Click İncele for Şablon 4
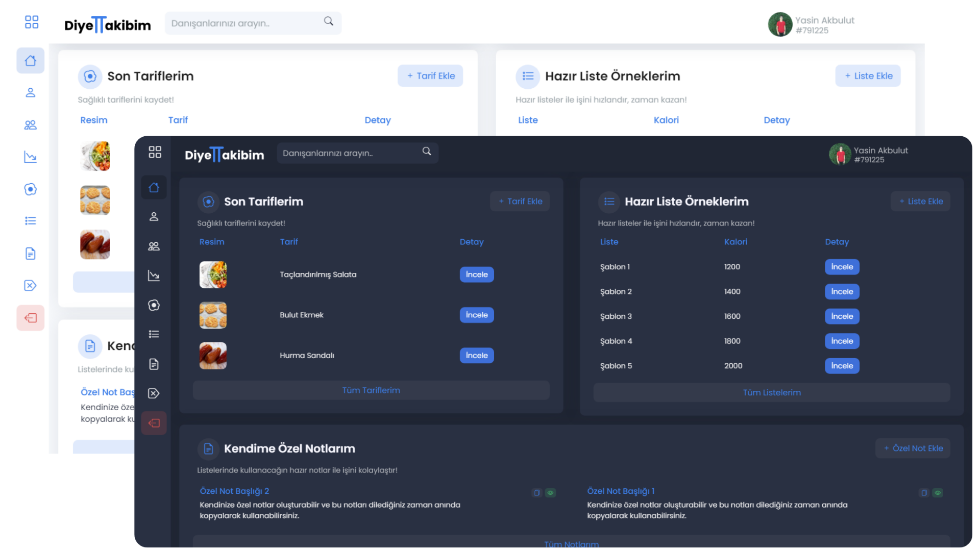This screenshot has width=980, height=551. 842,341
